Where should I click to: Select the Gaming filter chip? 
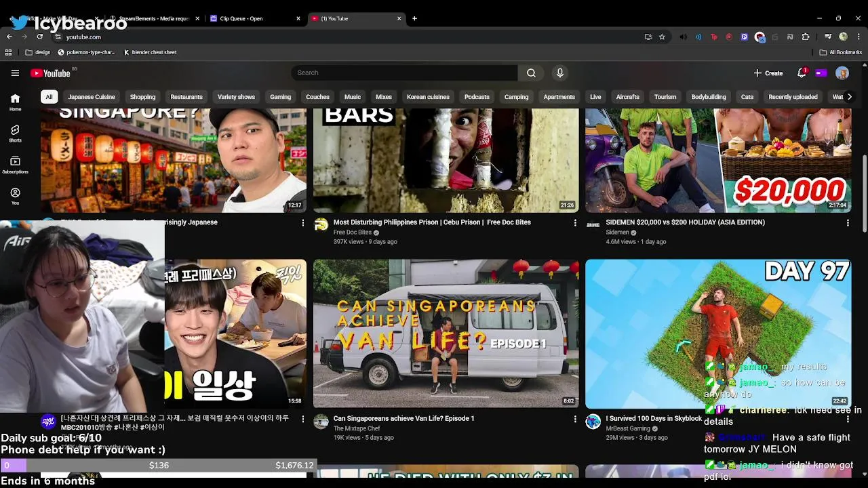point(280,97)
